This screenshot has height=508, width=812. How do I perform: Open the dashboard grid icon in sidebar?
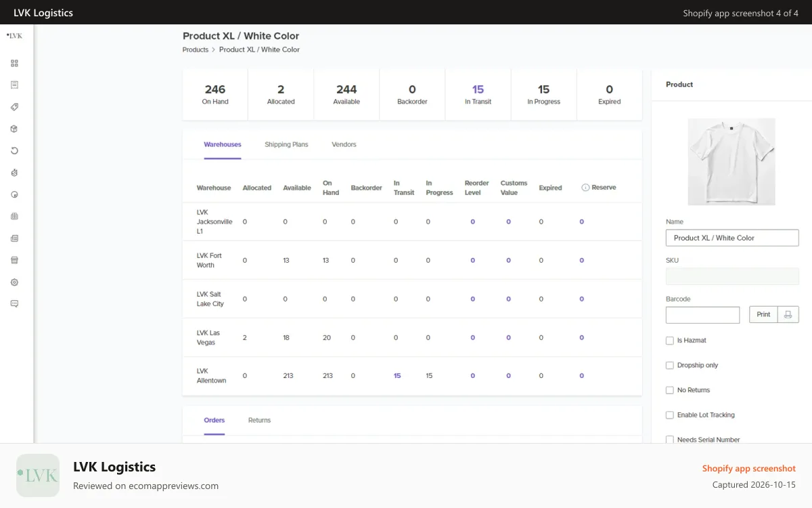coord(14,63)
